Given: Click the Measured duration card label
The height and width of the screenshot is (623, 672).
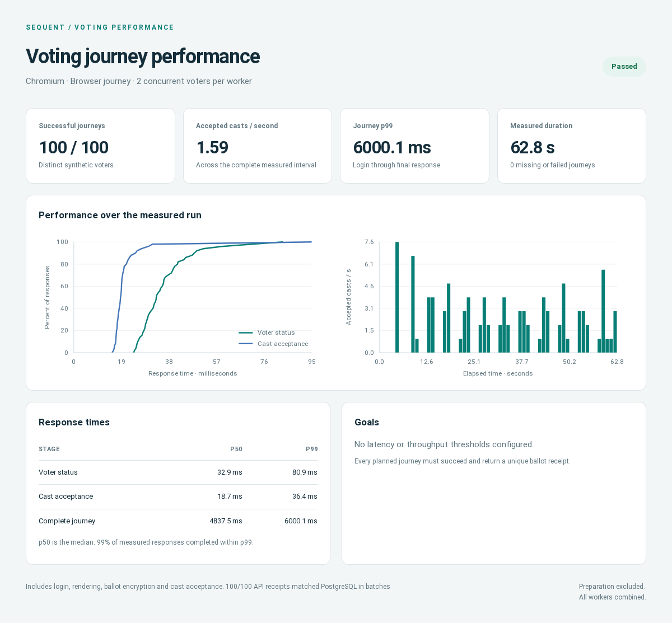Looking at the screenshot, I should point(541,126).
